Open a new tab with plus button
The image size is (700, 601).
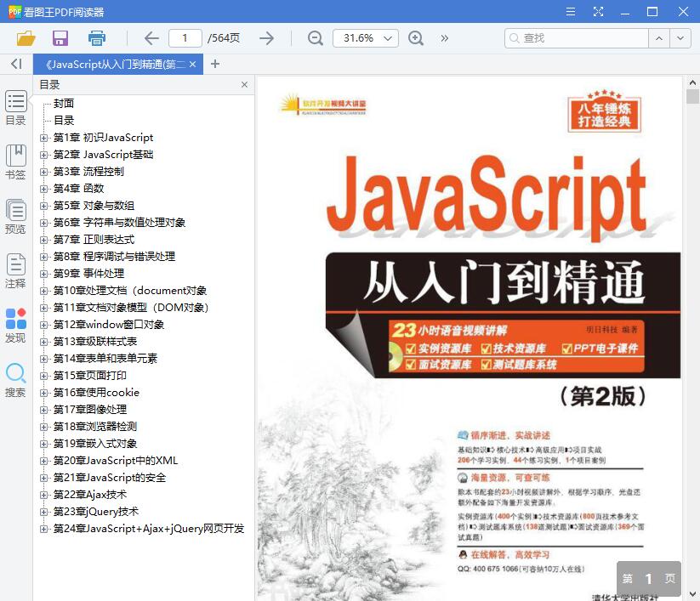215,64
